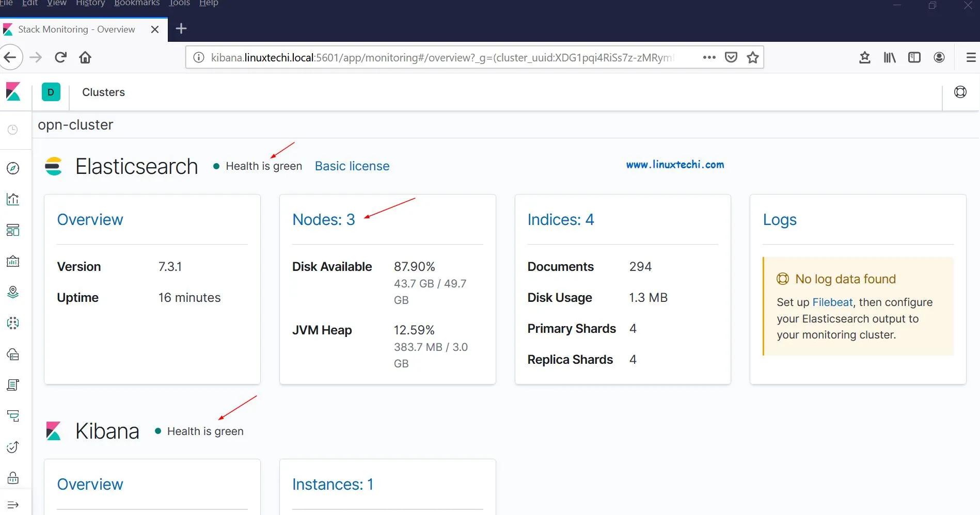Open the Bookmarks menu
The width and height of the screenshot is (980, 515).
click(136, 3)
